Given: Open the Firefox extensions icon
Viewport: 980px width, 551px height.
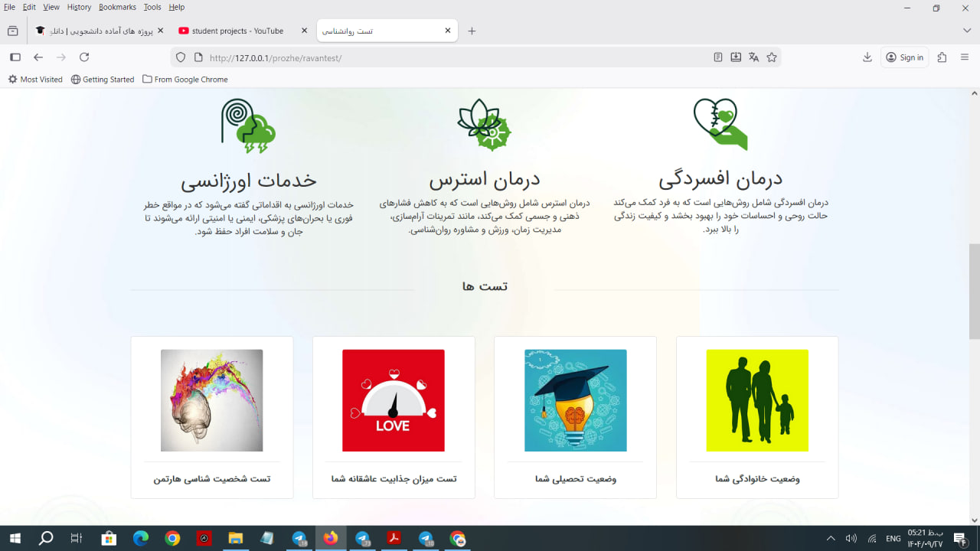Looking at the screenshot, I should (942, 57).
